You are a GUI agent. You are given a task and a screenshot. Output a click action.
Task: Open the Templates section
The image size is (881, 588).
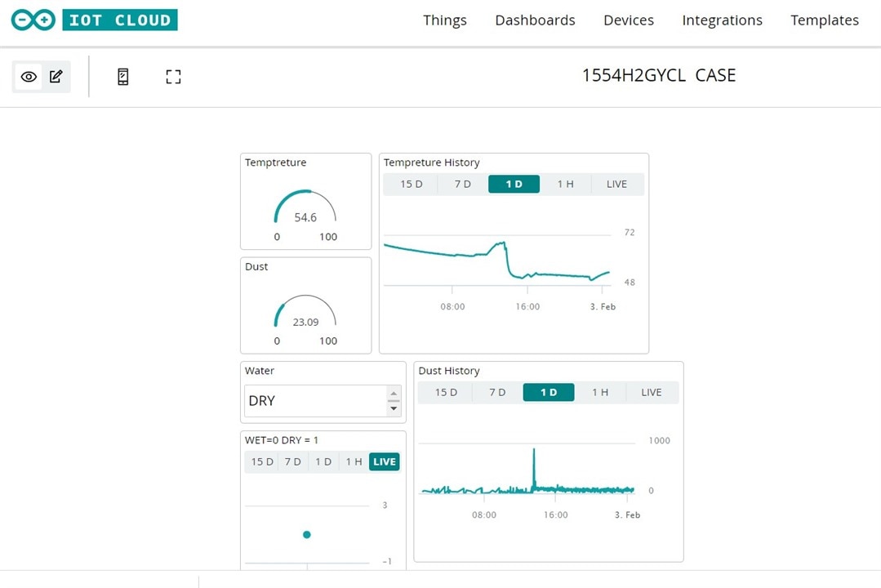coord(824,20)
